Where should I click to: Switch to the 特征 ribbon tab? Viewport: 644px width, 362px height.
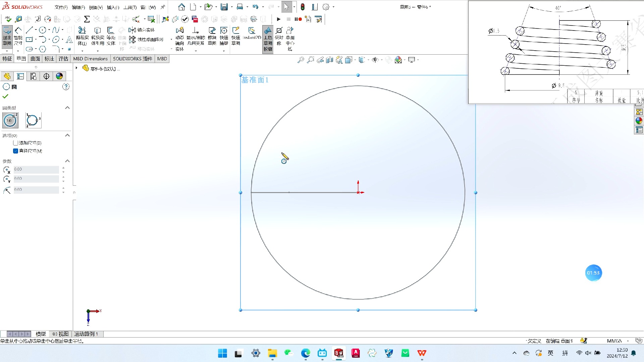7,59
